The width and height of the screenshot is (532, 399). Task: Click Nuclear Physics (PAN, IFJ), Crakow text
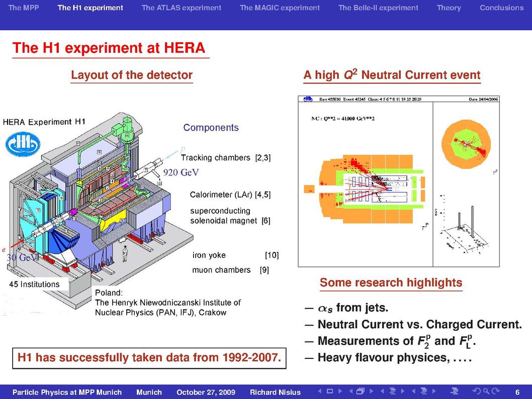tap(160, 312)
